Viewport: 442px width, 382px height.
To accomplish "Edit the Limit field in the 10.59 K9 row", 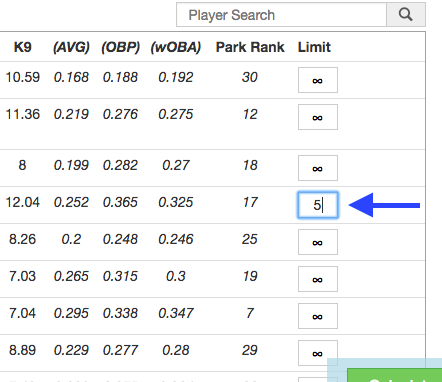I will point(318,80).
